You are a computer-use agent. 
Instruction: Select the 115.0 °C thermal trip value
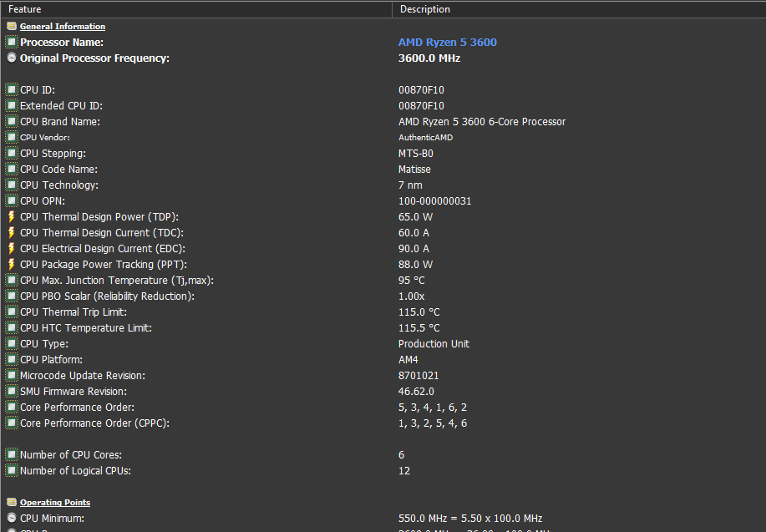(x=419, y=312)
